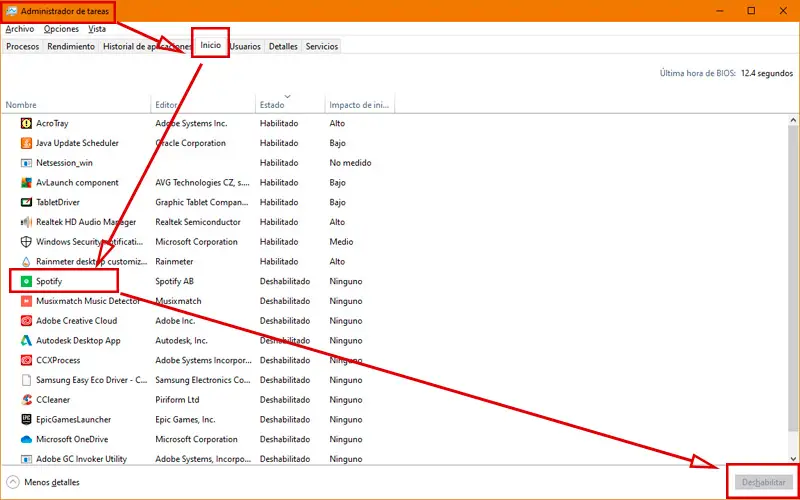The width and height of the screenshot is (800, 500).
Task: Click the Task Manager title bar icon
Action: [11, 11]
